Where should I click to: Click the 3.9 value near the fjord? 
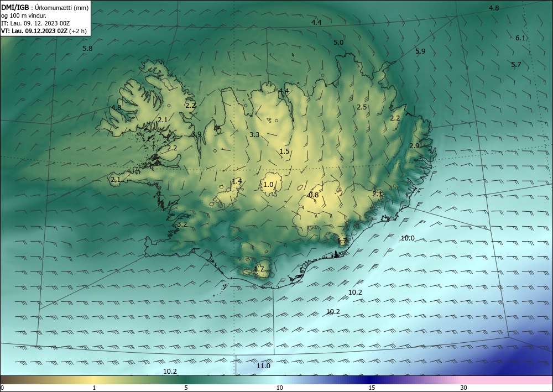pyautogui.click(x=196, y=134)
